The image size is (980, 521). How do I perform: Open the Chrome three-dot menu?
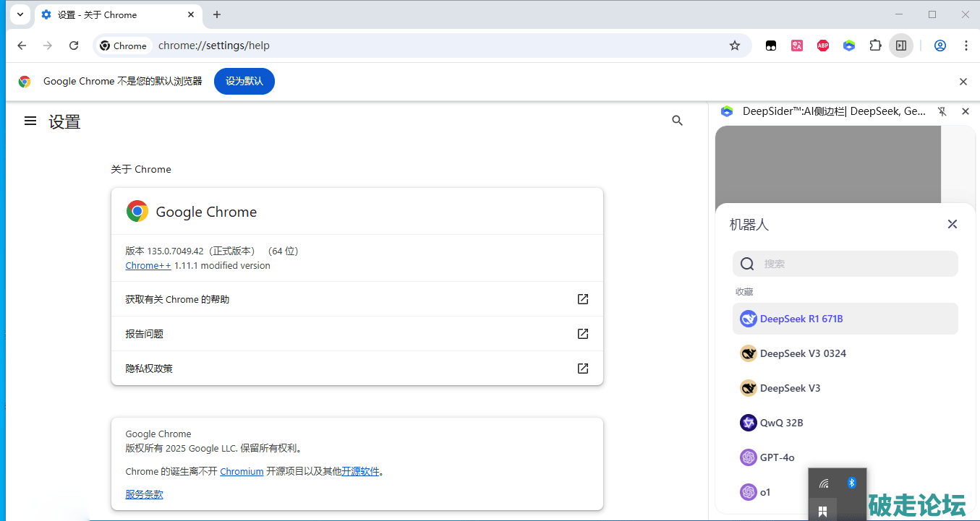coord(966,46)
